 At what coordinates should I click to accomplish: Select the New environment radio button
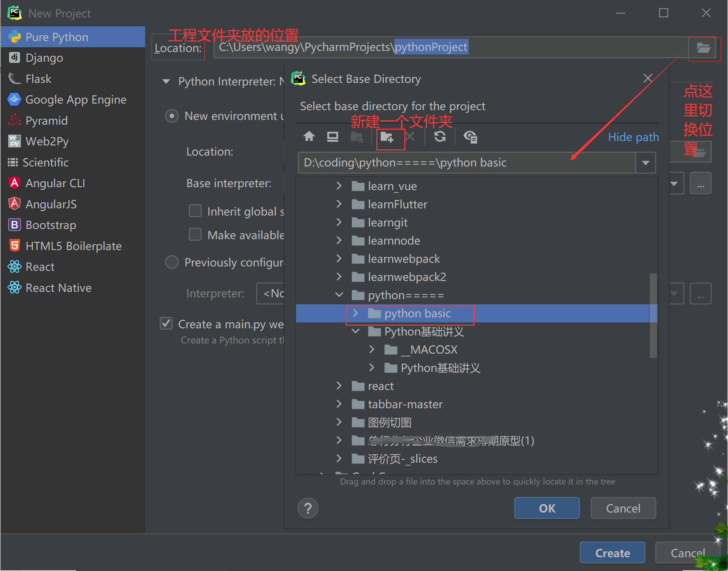172,116
